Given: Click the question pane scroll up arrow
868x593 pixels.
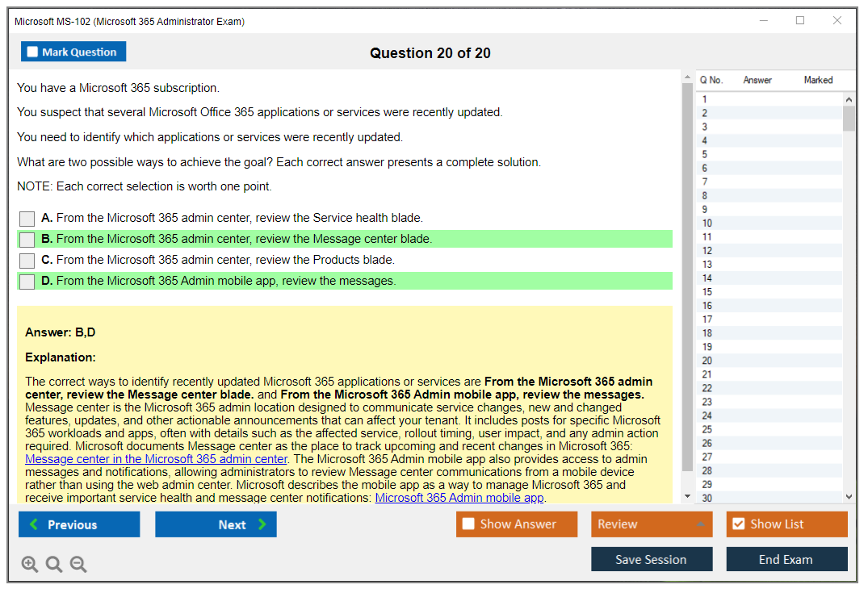Looking at the screenshot, I should (687, 77).
